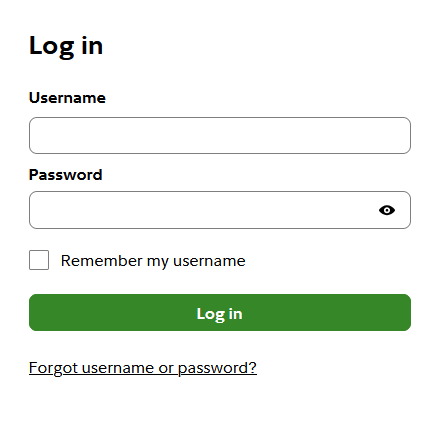Enable remembering the username on this device
The width and height of the screenshot is (441, 424).
pos(39,260)
